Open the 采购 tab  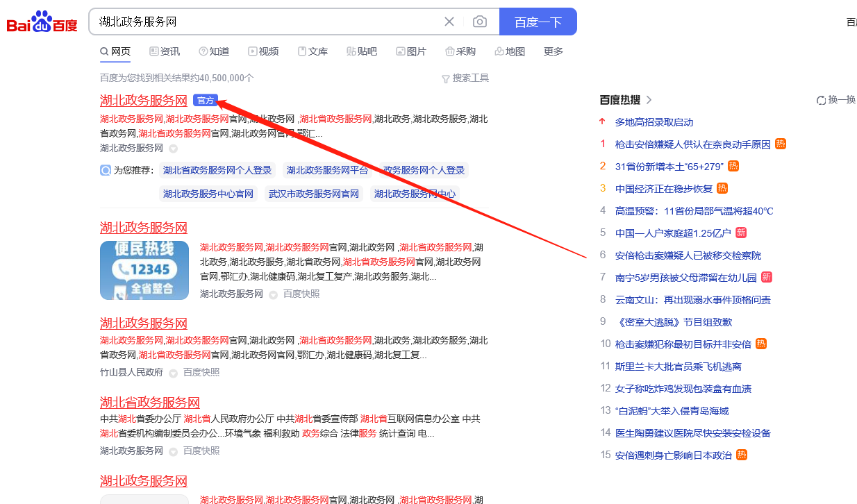[x=460, y=51]
